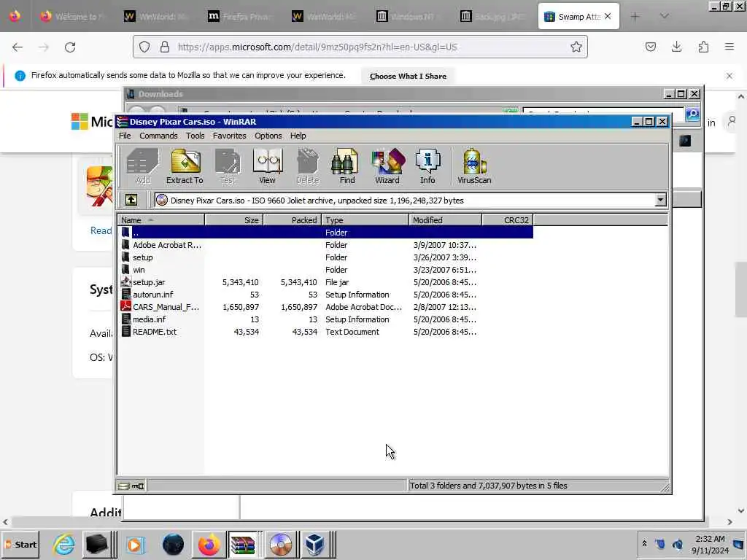This screenshot has height=560, width=747.
Task: Click the shield tracking protection icon
Action: click(144, 47)
